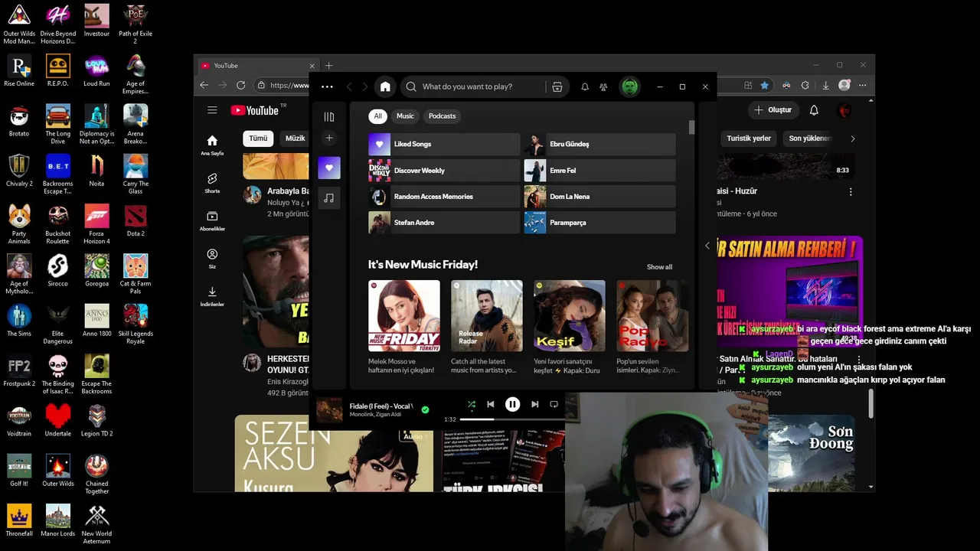The width and height of the screenshot is (980, 551).
Task: Navigate forward in Spotify
Action: pos(365,87)
